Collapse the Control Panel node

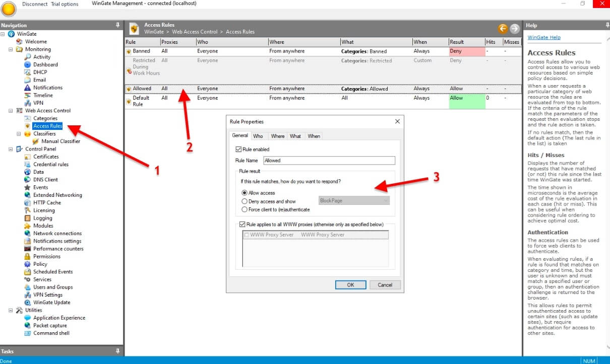pyautogui.click(x=11, y=149)
